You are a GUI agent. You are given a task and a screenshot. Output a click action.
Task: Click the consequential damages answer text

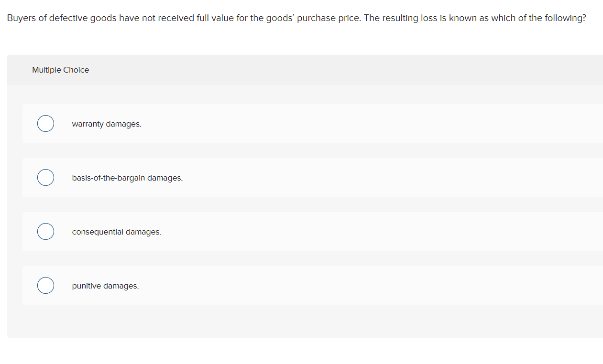click(116, 232)
